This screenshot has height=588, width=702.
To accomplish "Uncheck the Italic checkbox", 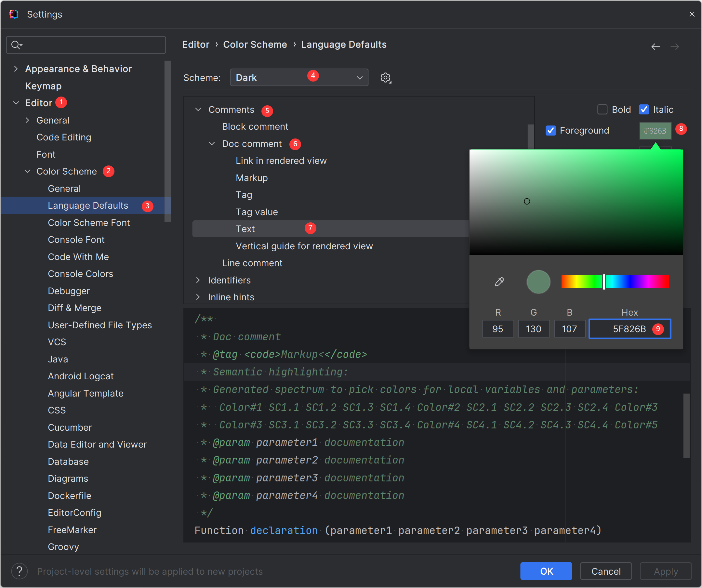I will click(x=644, y=110).
